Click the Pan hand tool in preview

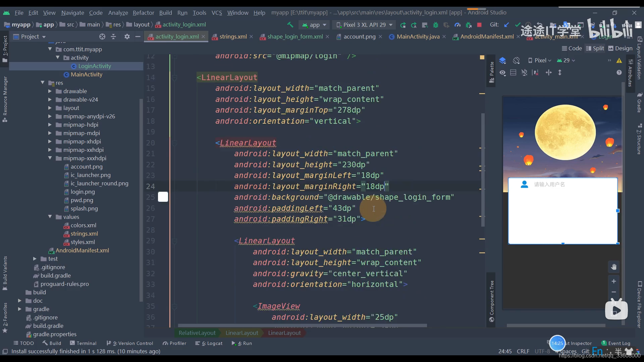point(614,267)
